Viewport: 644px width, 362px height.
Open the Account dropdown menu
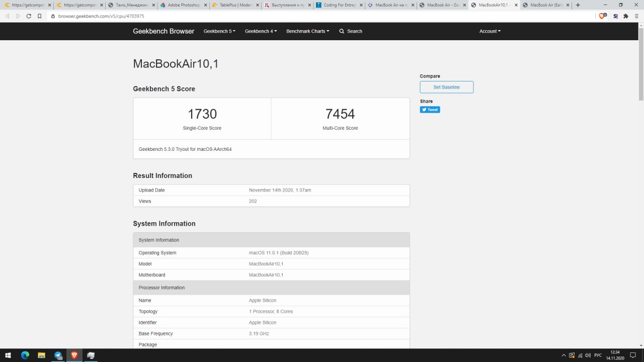coord(490,31)
